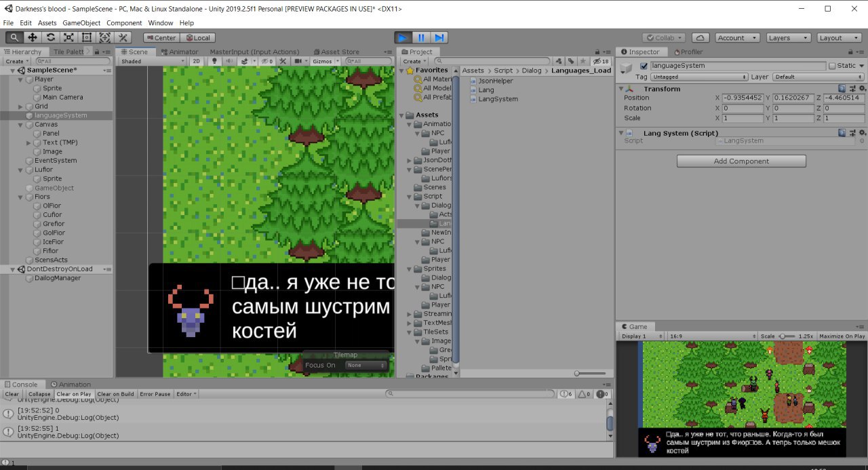Select the Hand tool in toolbar
868x470 pixels.
15,38
